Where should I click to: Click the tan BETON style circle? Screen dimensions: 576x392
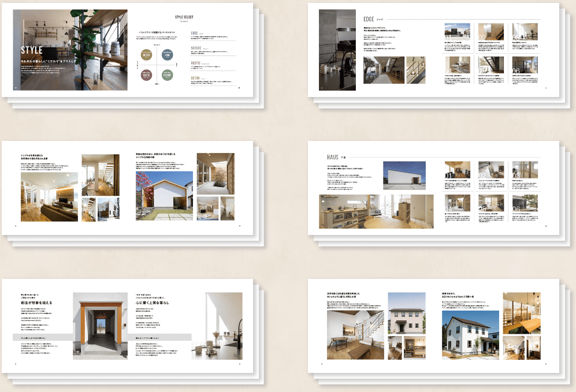147,55
